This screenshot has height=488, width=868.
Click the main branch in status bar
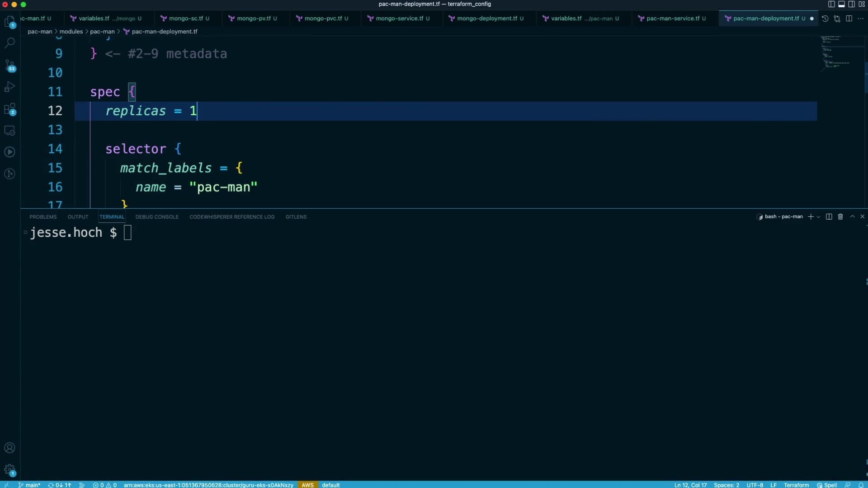pos(30,485)
